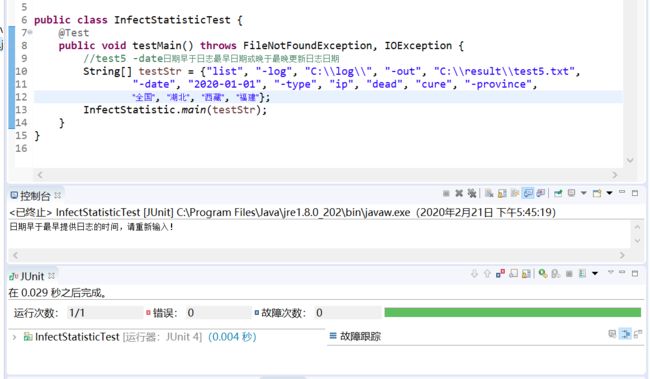The width and height of the screenshot is (650, 379).
Task: Maximize the console view panel
Action: point(635,193)
